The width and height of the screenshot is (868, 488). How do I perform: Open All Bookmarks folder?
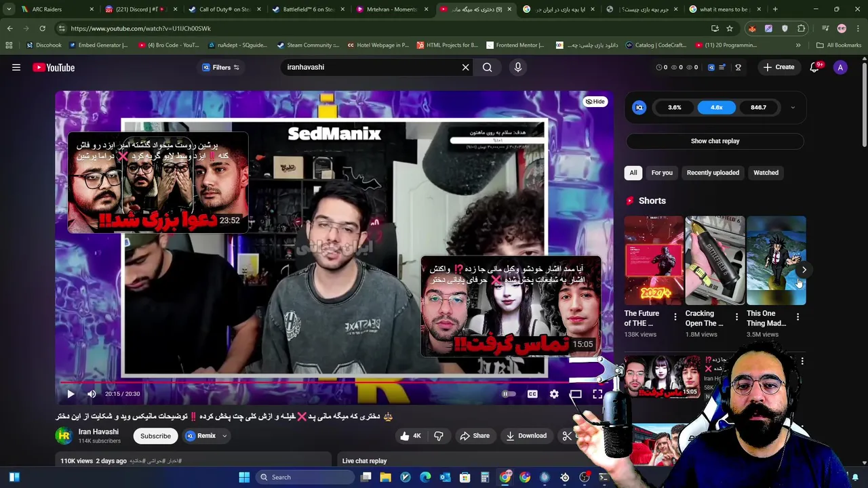(x=839, y=45)
